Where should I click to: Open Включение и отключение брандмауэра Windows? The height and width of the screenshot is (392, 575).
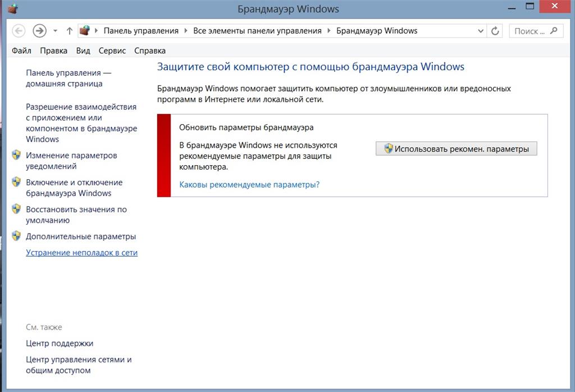(75, 188)
